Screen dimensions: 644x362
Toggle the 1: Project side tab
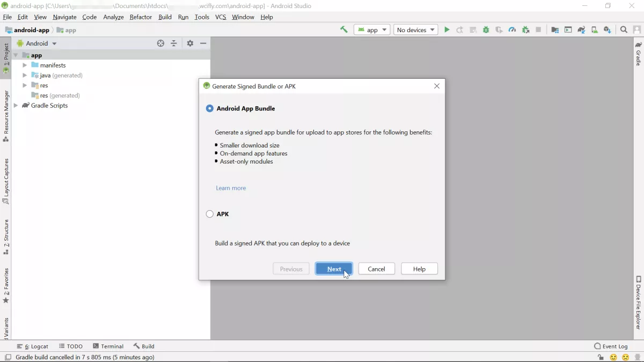click(x=6, y=58)
